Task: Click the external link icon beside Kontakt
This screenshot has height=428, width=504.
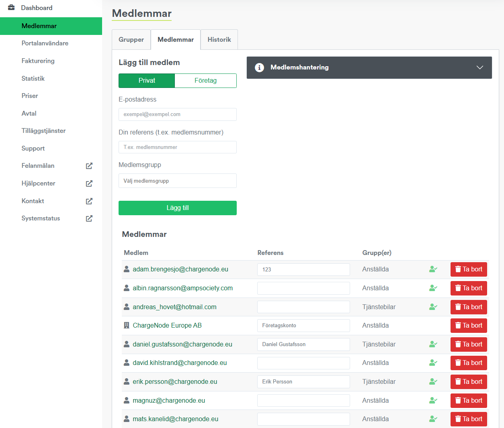Action: pos(89,201)
